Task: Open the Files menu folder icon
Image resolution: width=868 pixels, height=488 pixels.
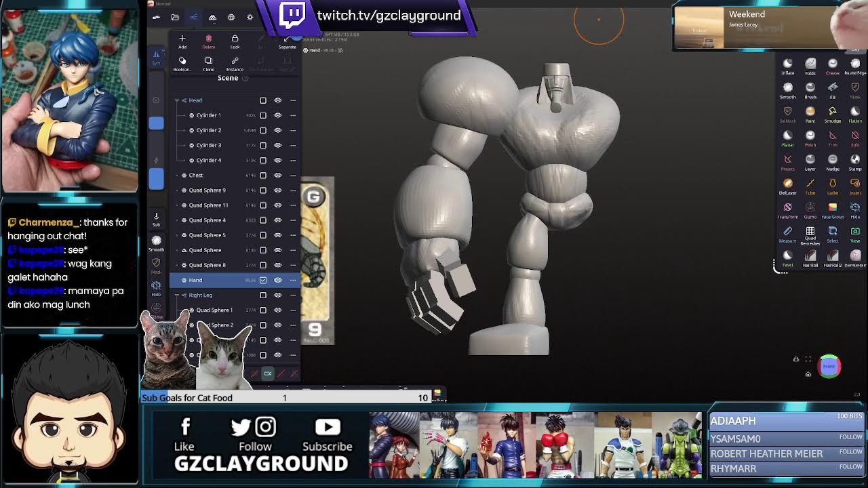Action: click(175, 17)
